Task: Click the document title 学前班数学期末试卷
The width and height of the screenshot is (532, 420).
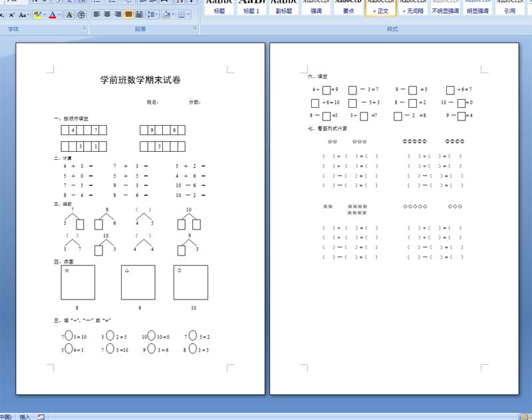Action: tap(140, 80)
